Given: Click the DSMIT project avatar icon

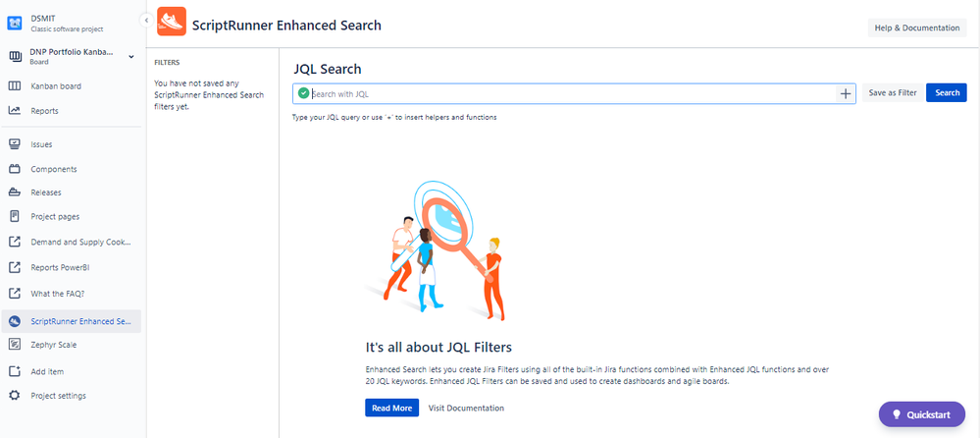Looking at the screenshot, I should point(15,24).
